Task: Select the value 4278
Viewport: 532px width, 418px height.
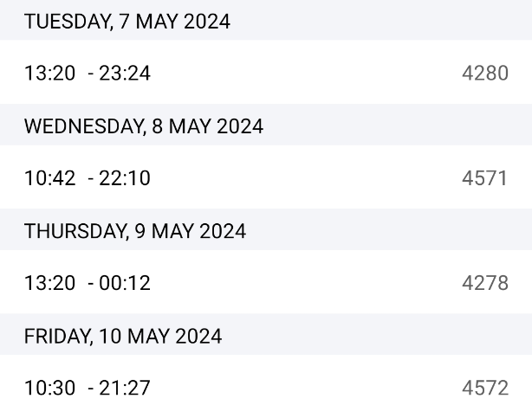Action: [x=485, y=283]
